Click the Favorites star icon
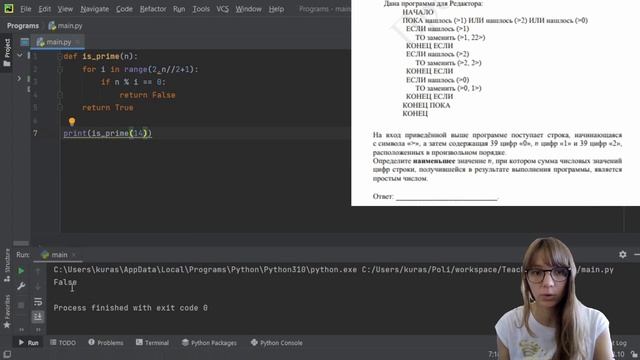This screenshot has height=360, width=640. tap(7, 325)
